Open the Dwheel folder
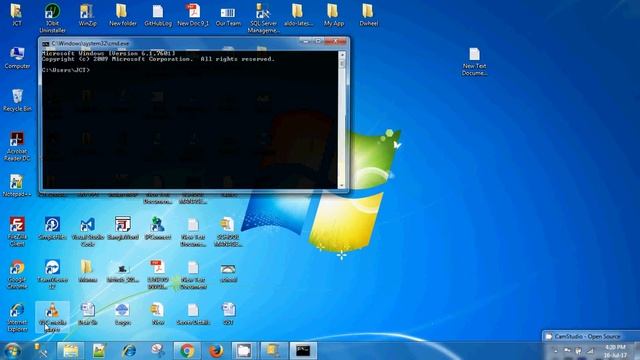 click(368, 15)
